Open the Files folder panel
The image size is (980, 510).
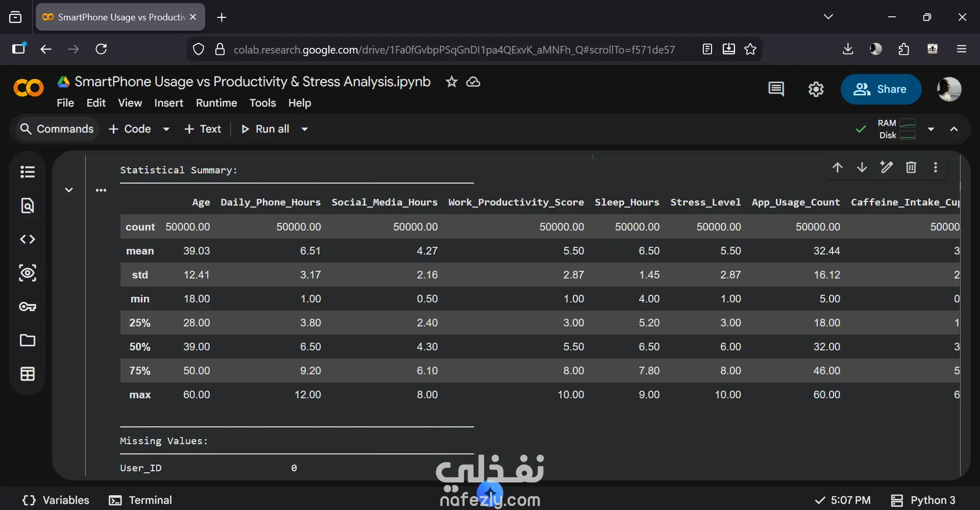pyautogui.click(x=28, y=340)
